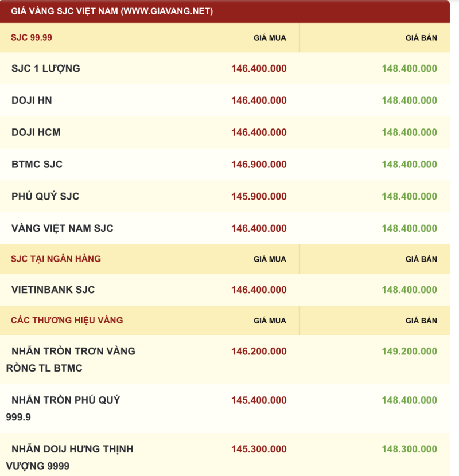Click the 146.900.000 buy price for BTMC SJC
Screen dimensions: 459x476
point(259,165)
